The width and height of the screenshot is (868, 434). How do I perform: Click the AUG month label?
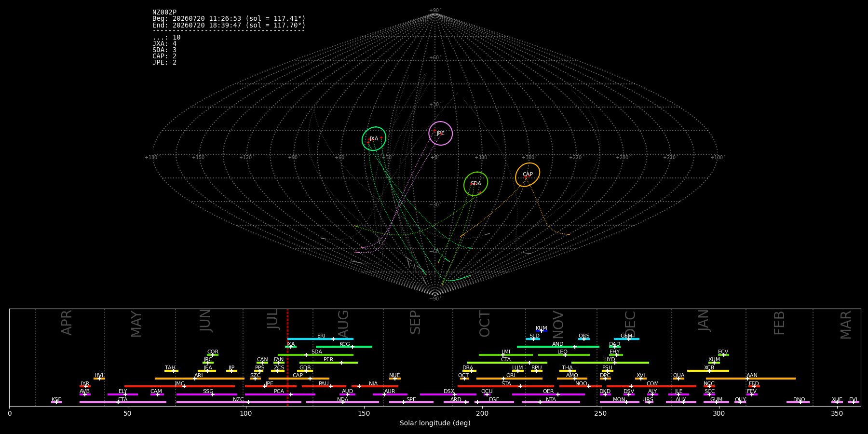[x=343, y=324]
